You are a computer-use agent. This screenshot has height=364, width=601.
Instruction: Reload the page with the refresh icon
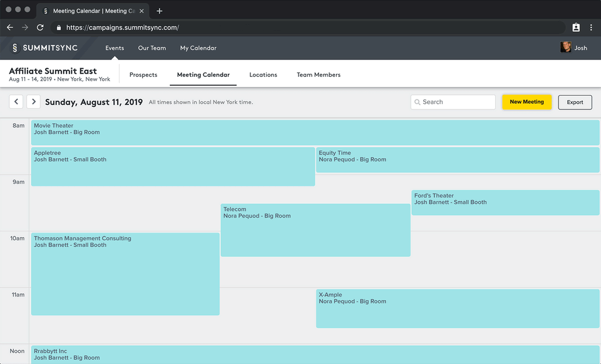tap(40, 28)
